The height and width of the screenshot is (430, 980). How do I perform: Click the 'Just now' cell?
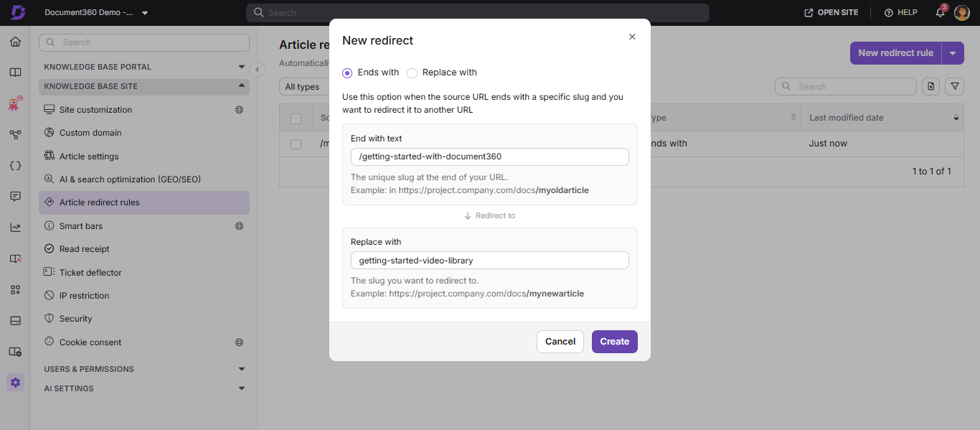click(x=828, y=144)
